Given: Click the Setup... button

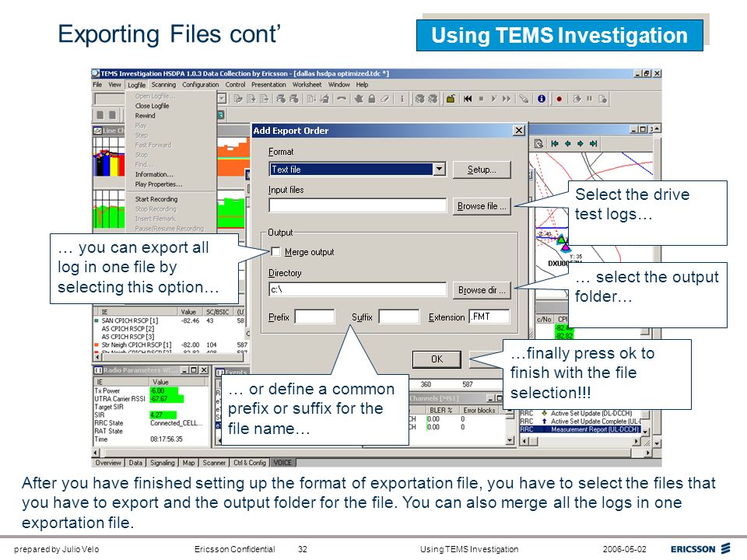Looking at the screenshot, I should tap(482, 169).
